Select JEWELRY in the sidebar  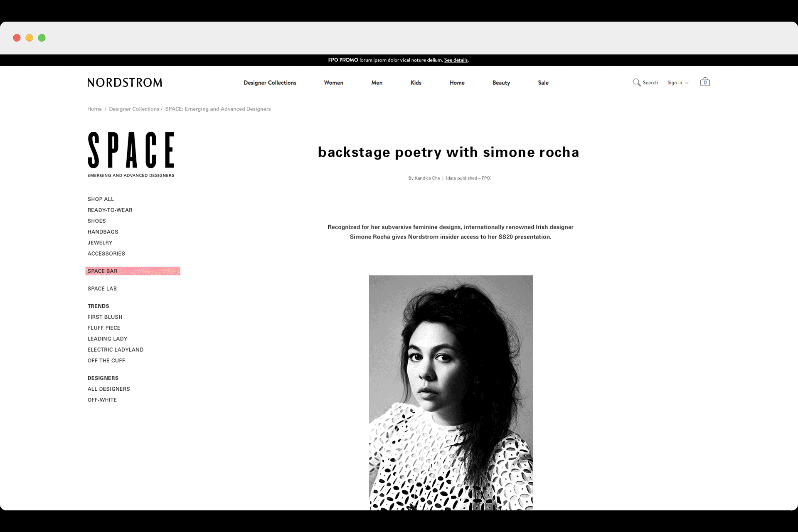(x=100, y=243)
